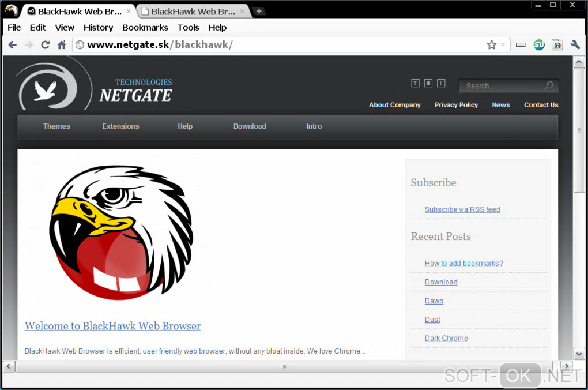Click horizontal scrollbar right arrow

567,366
